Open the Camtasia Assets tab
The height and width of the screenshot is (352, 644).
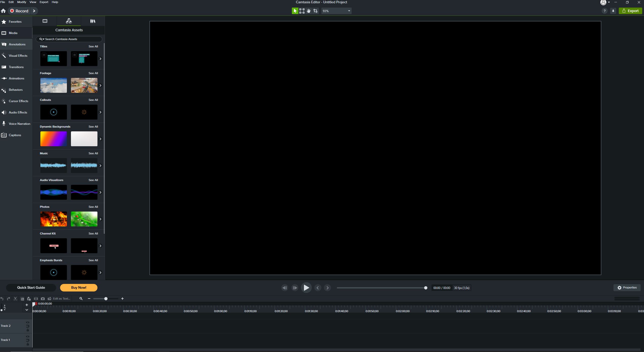point(69,21)
